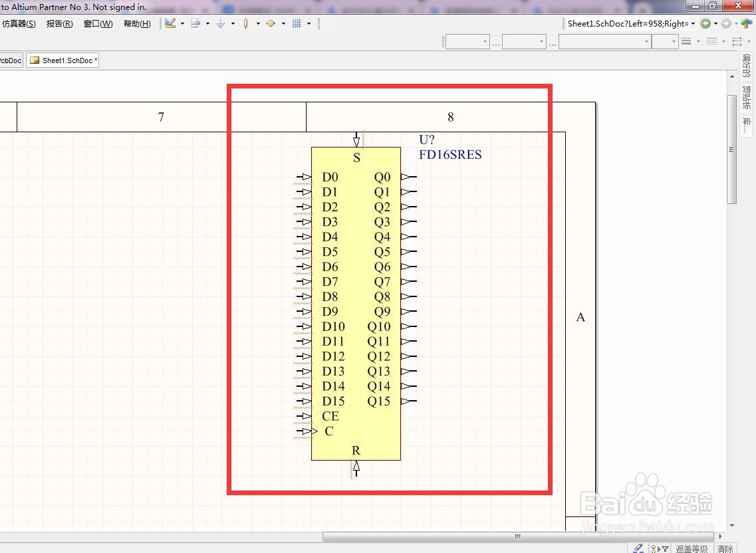
Task: Open the 仿真器(S) menu
Action: tap(19, 24)
